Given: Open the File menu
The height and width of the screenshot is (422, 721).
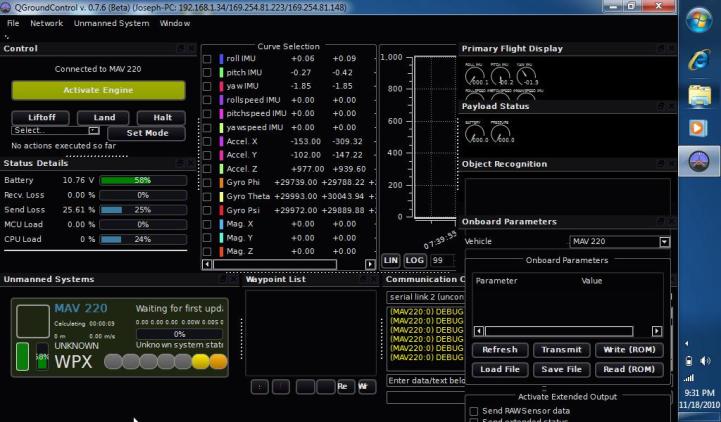Looking at the screenshot, I should coord(13,23).
